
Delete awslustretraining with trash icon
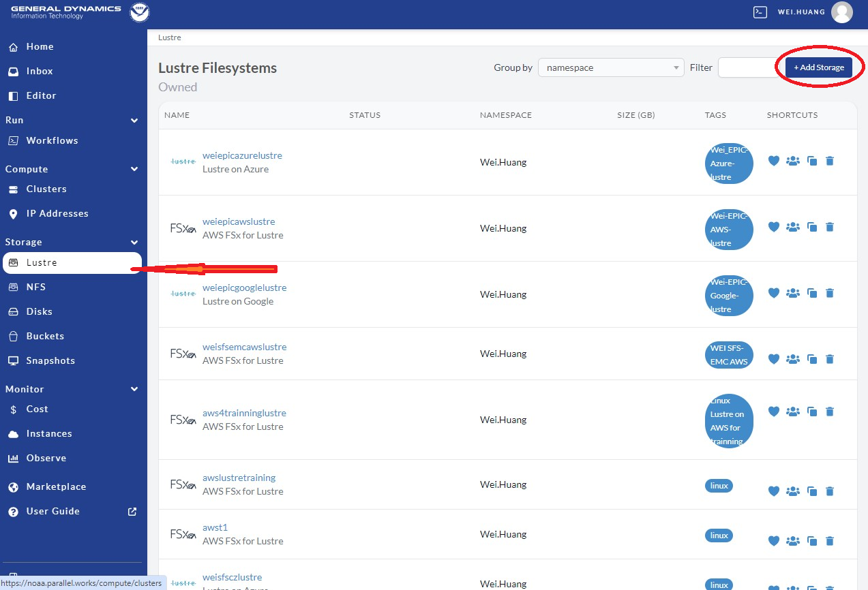tap(830, 491)
